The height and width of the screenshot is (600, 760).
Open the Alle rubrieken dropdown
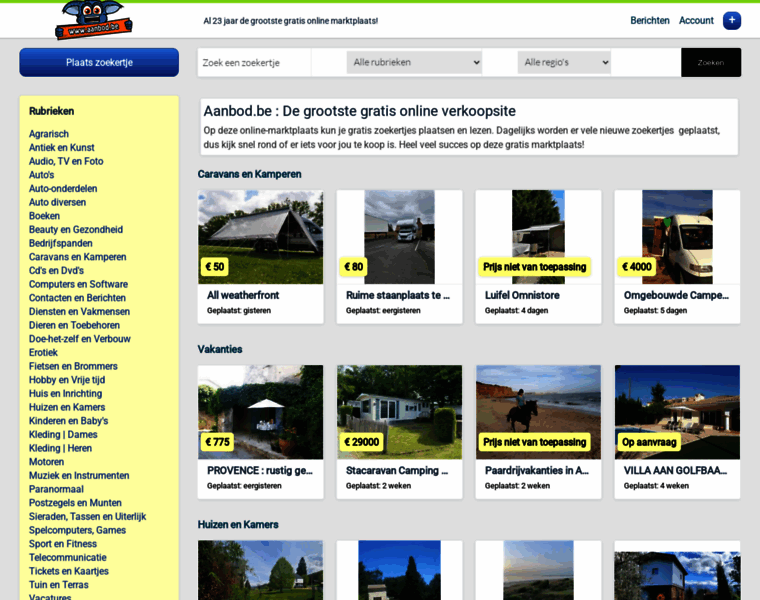click(414, 62)
